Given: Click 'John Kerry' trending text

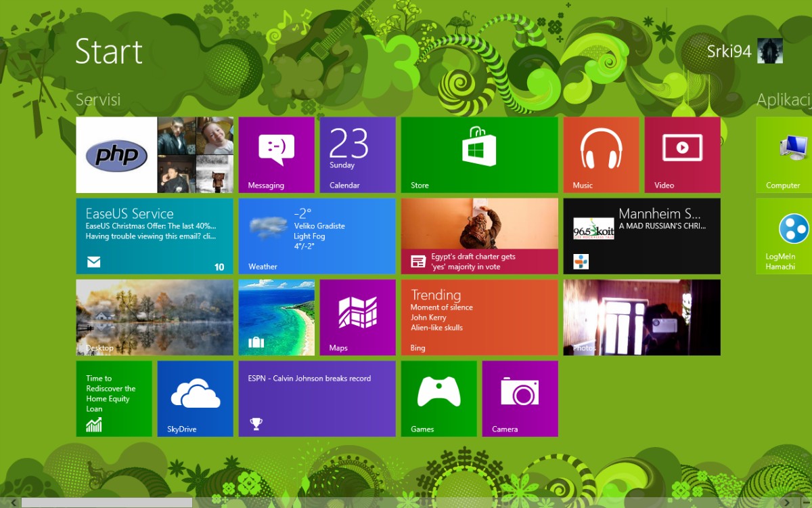Looking at the screenshot, I should click(x=428, y=318).
